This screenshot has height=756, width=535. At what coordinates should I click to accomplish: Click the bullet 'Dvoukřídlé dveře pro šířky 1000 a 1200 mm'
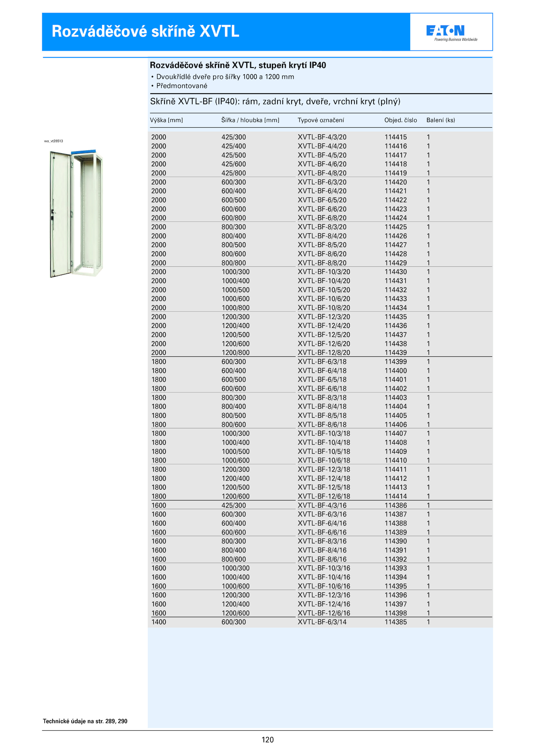pyautogui.click(x=225, y=77)
